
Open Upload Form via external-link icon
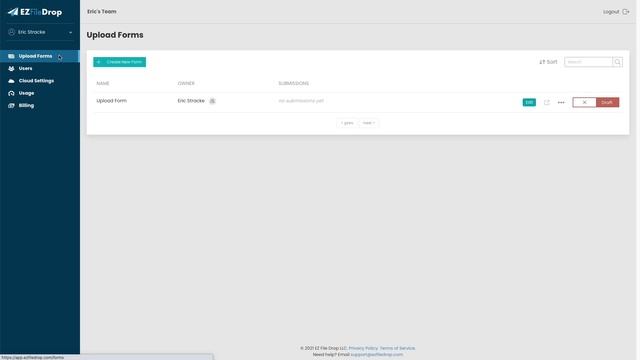[x=547, y=102]
